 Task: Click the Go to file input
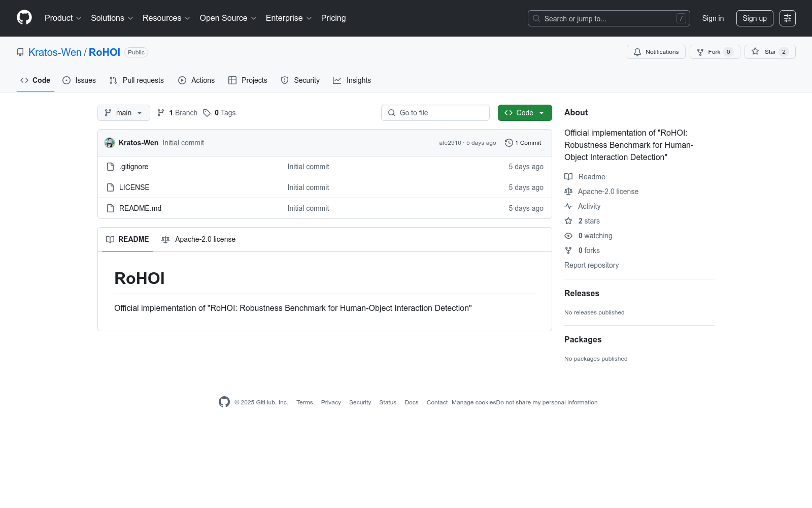point(435,113)
